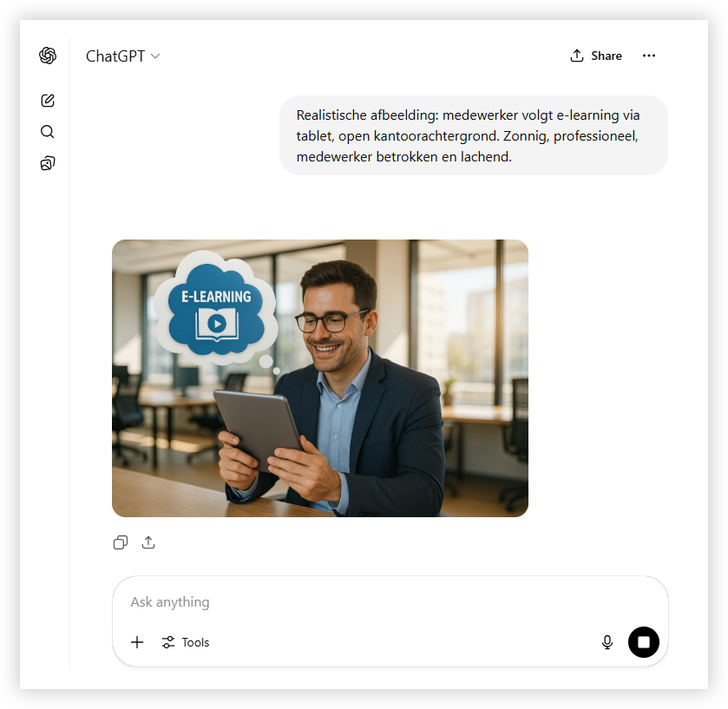This screenshot has width=728, height=709.
Task: Copy the generated image with copy icon
Action: [x=121, y=542]
